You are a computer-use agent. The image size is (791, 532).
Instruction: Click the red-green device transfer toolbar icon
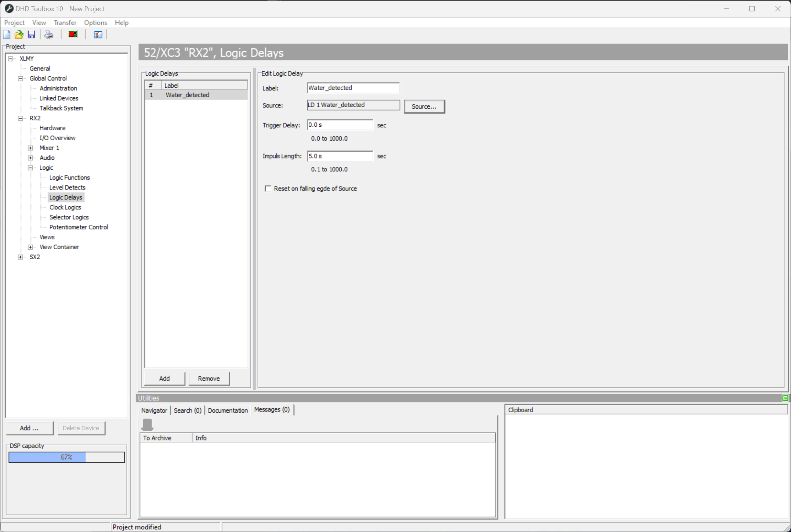coord(72,34)
